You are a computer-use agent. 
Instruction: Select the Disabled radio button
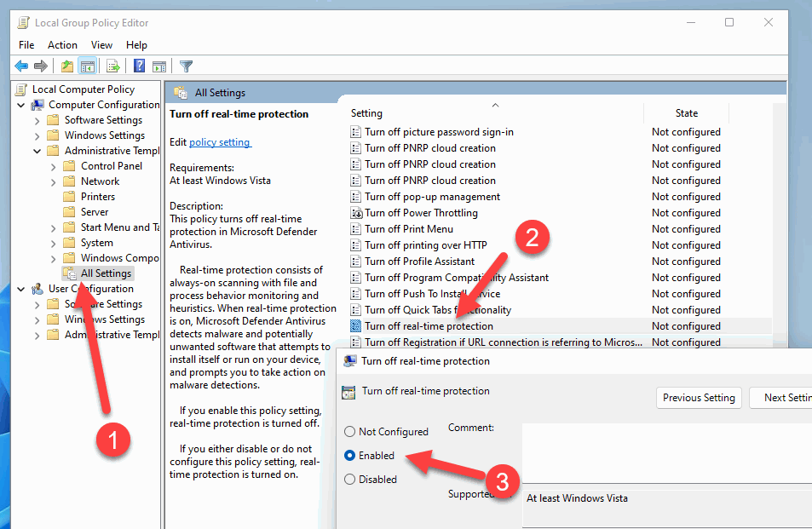(x=349, y=480)
